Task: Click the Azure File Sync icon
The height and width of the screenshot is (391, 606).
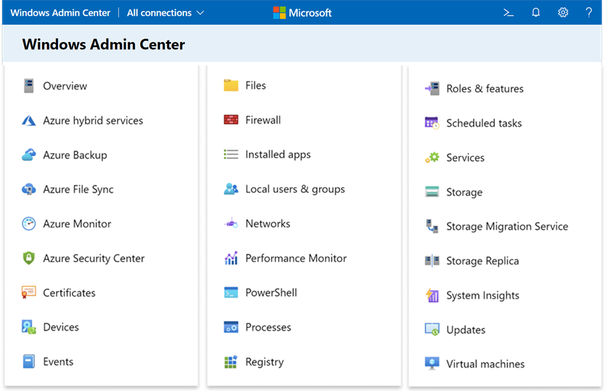Action: [29, 189]
